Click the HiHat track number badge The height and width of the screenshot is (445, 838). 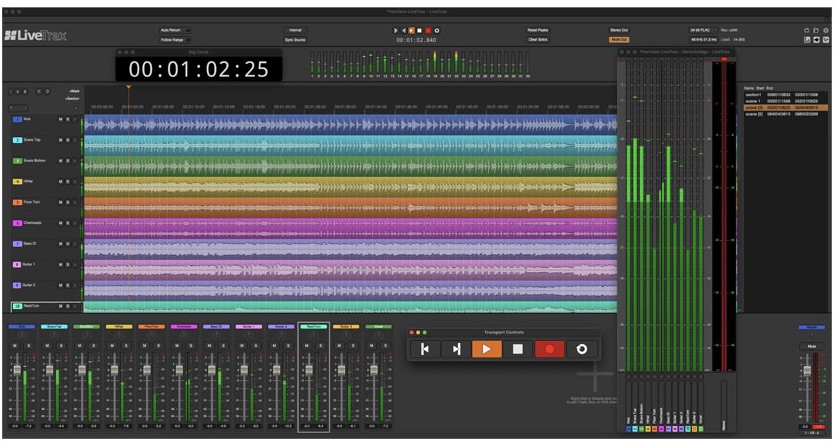(17, 182)
